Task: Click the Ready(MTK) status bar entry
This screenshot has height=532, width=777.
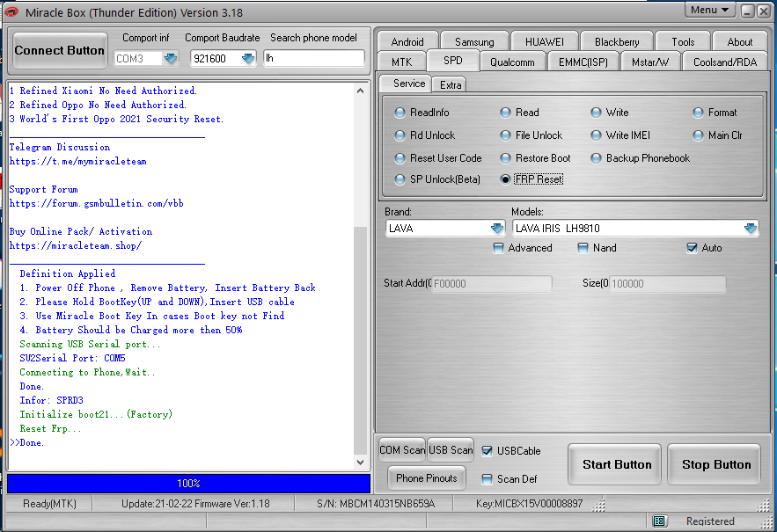Action: coord(49,504)
